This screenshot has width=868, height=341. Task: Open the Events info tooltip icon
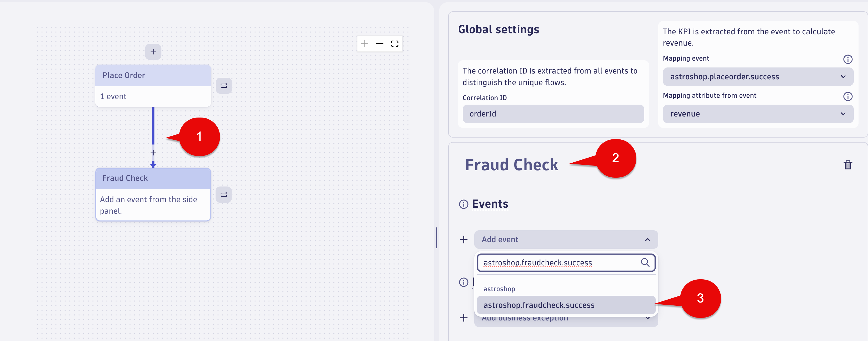[464, 204]
